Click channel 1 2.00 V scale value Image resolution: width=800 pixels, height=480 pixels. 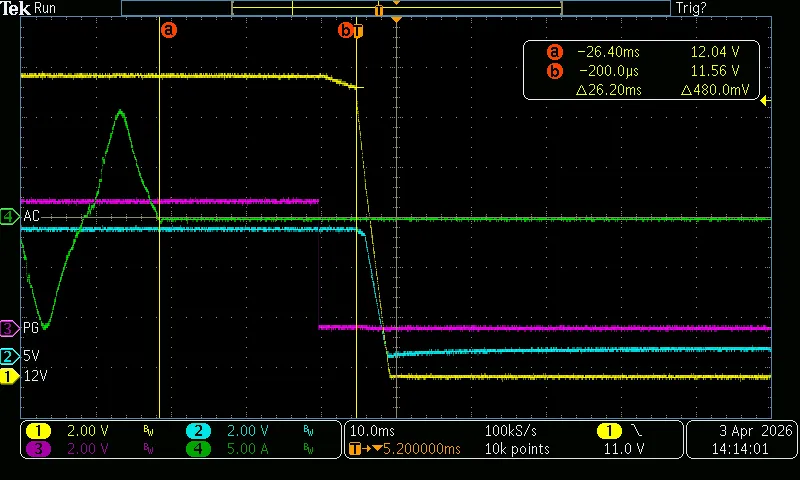pyautogui.click(x=88, y=431)
